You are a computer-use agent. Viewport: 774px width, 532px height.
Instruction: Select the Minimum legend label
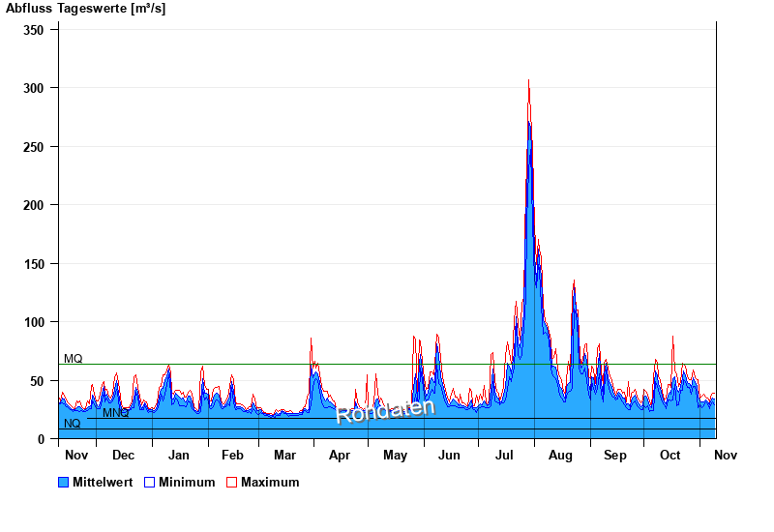coord(187,482)
